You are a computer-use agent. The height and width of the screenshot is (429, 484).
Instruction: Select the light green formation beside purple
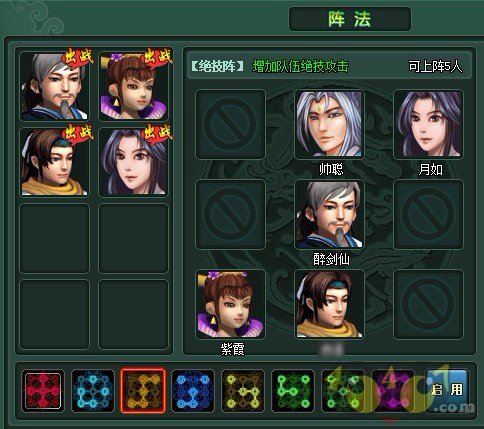[x=343, y=391]
